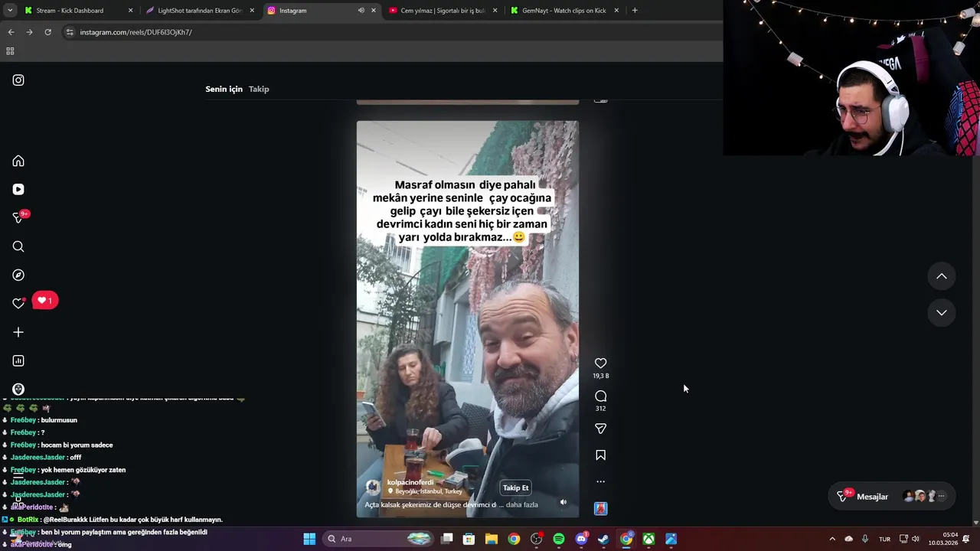Open Steam from taskbar
Image resolution: width=980 pixels, height=551 pixels.
coord(603,539)
